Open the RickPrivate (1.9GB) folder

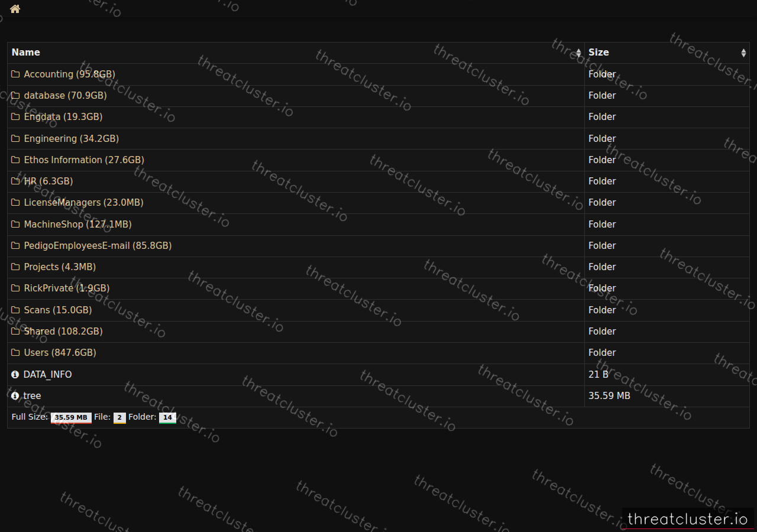(67, 288)
